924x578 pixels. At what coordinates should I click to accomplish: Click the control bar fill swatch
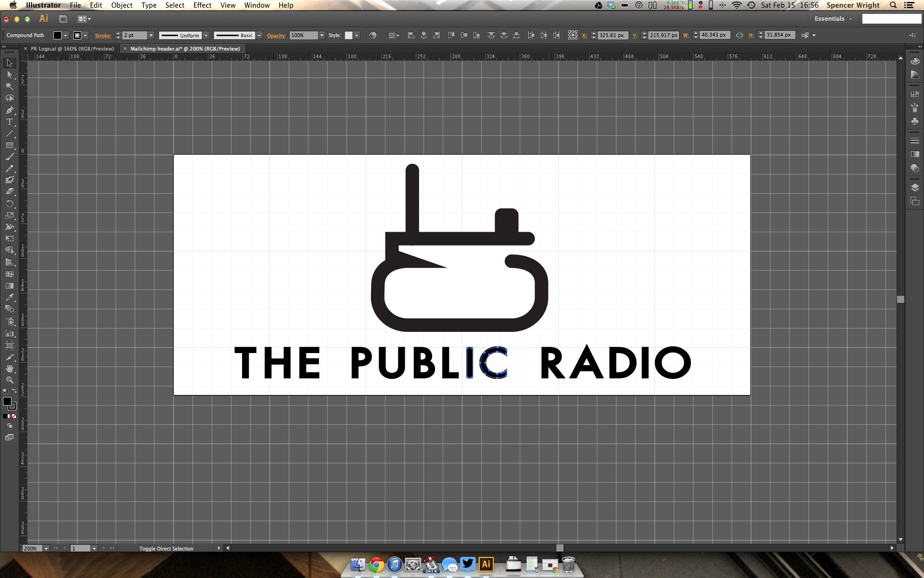[x=57, y=35]
